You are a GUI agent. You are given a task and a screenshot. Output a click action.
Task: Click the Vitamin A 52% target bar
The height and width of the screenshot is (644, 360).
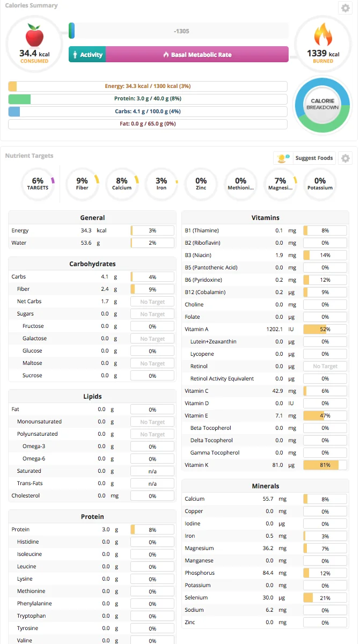point(325,330)
